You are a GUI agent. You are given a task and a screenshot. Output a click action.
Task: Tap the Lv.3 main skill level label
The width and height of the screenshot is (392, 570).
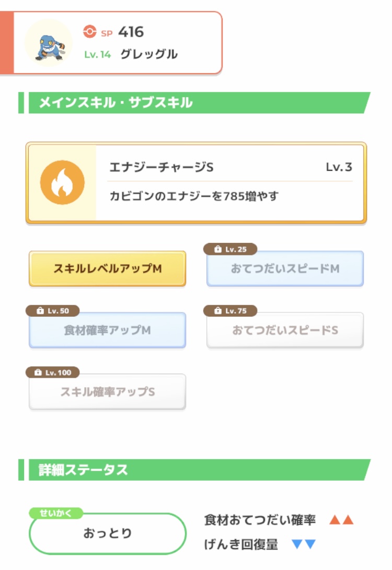tap(339, 167)
